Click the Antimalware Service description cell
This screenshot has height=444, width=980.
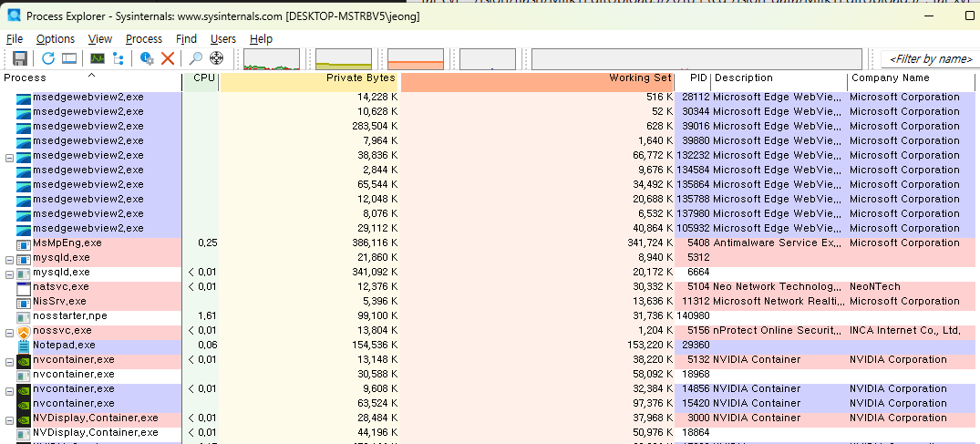[x=777, y=243]
